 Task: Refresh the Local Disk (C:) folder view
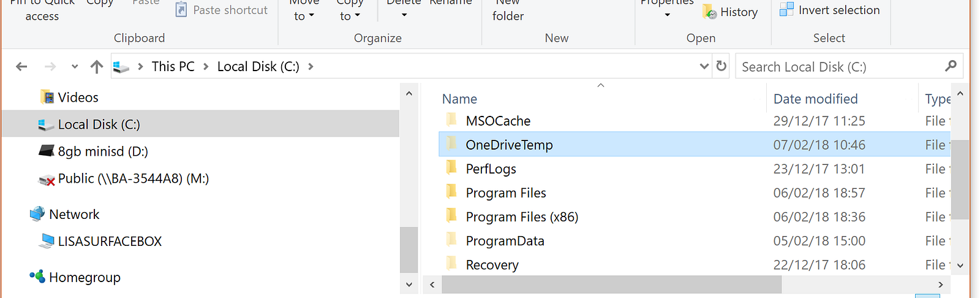(722, 66)
